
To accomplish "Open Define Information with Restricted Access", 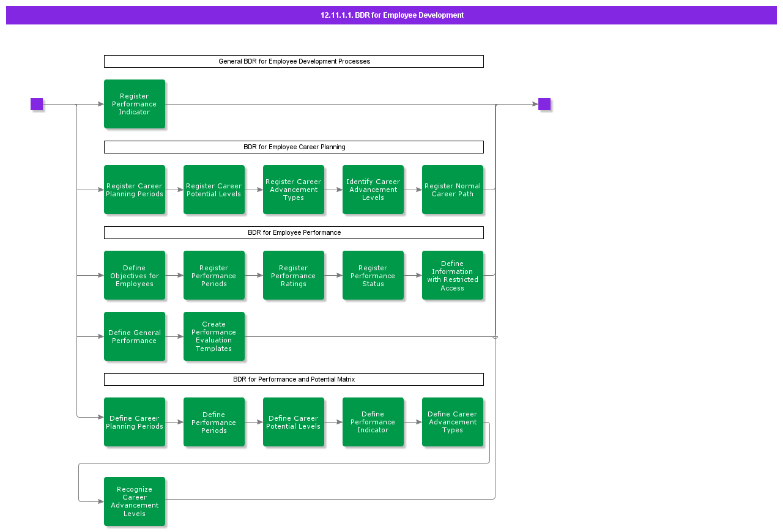I will coord(453,275).
